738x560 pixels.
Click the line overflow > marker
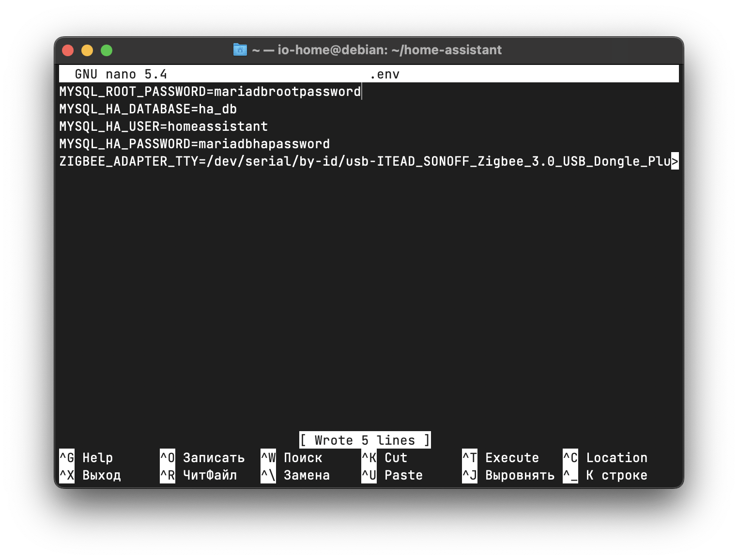[x=675, y=161]
